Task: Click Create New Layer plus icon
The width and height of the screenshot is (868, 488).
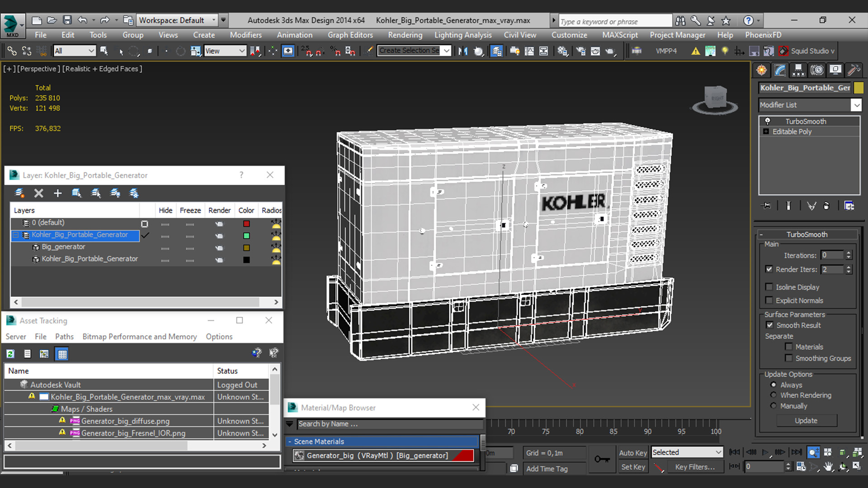Action: pyautogui.click(x=57, y=193)
